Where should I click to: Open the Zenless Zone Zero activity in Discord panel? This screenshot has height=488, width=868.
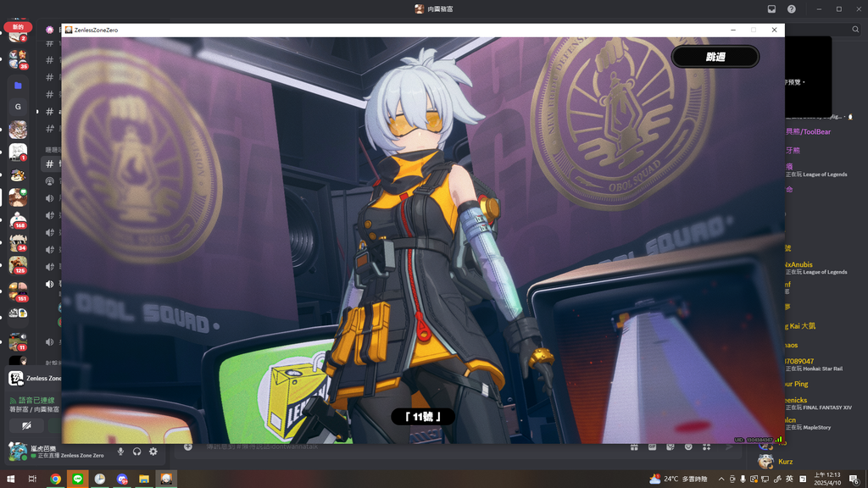(34, 379)
